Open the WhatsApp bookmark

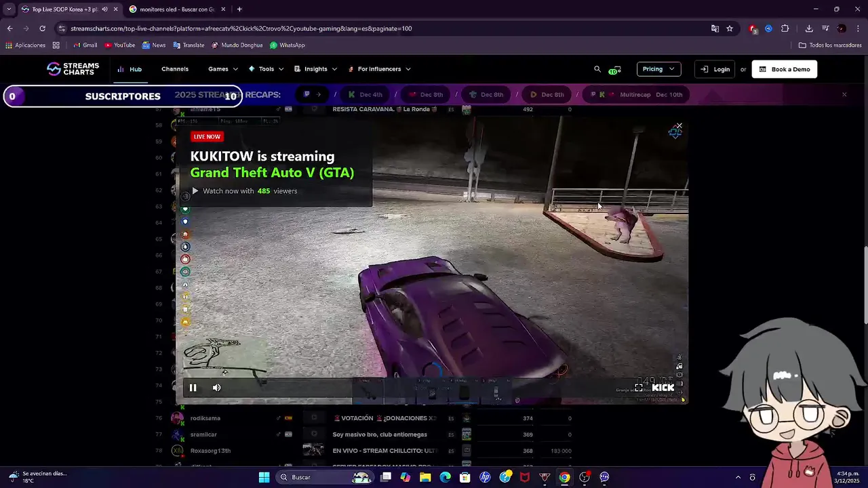pyautogui.click(x=288, y=45)
